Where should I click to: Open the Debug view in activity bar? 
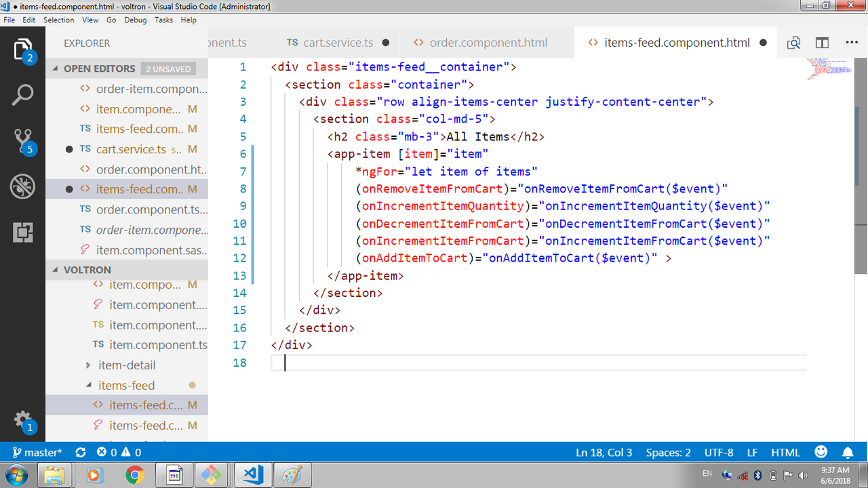(22, 187)
